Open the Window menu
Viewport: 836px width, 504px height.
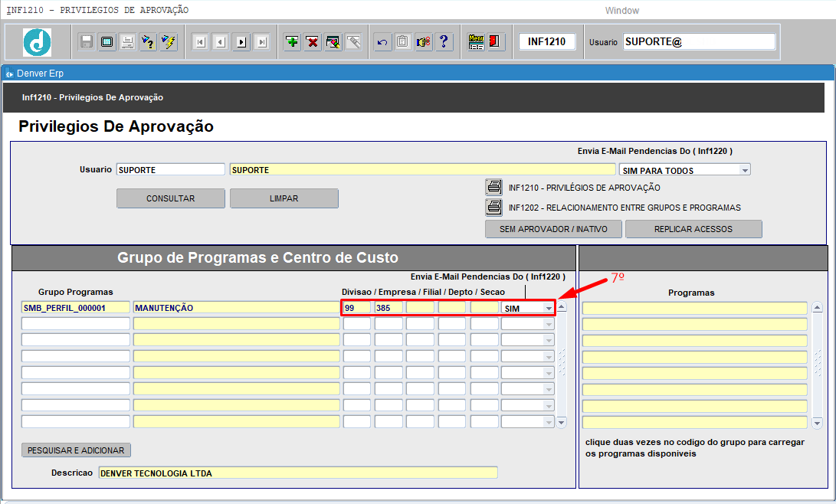621,10
